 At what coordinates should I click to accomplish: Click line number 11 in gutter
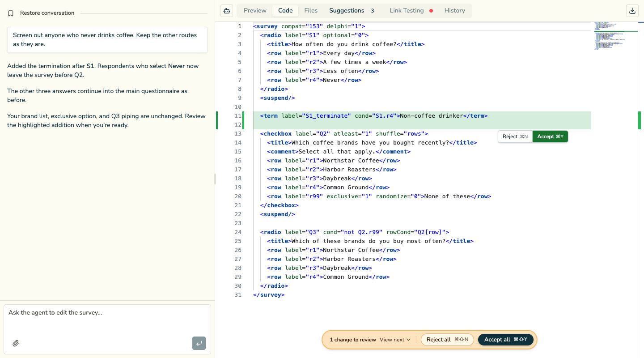[x=237, y=116]
